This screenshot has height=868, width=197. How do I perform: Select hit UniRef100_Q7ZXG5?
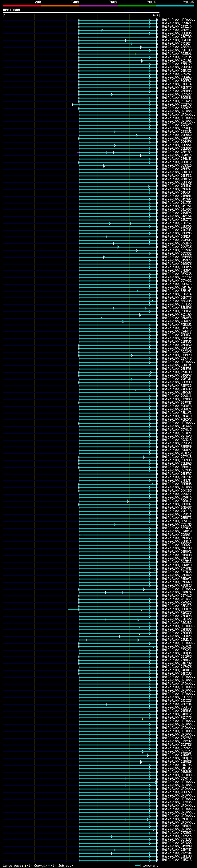[x=177, y=802]
